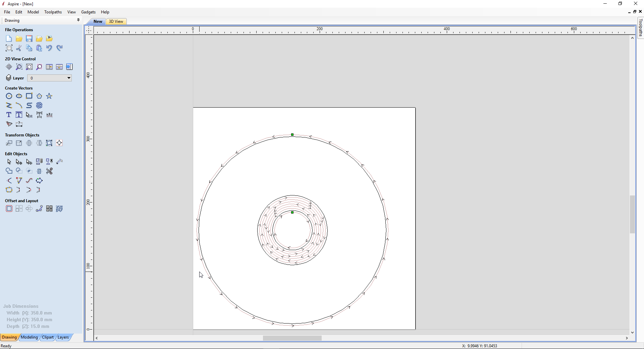The image size is (644, 349).
Task: Tile 2D and 3D views vertically
Action: pos(49,67)
